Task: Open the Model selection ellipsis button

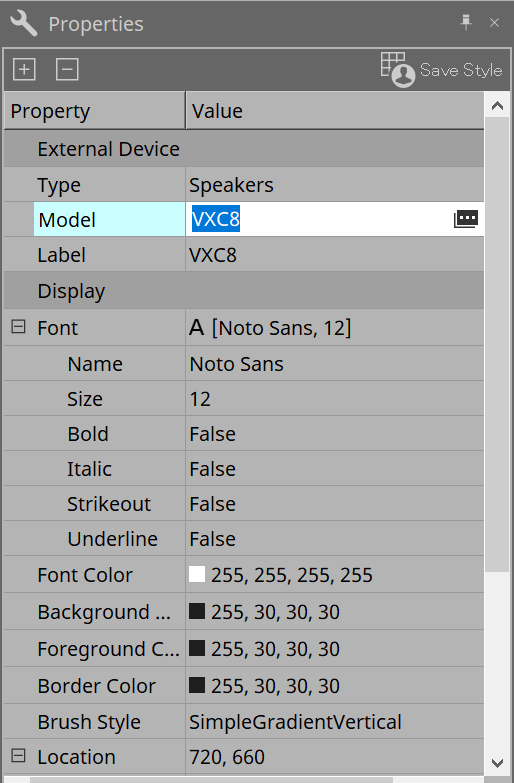Action: click(466, 219)
